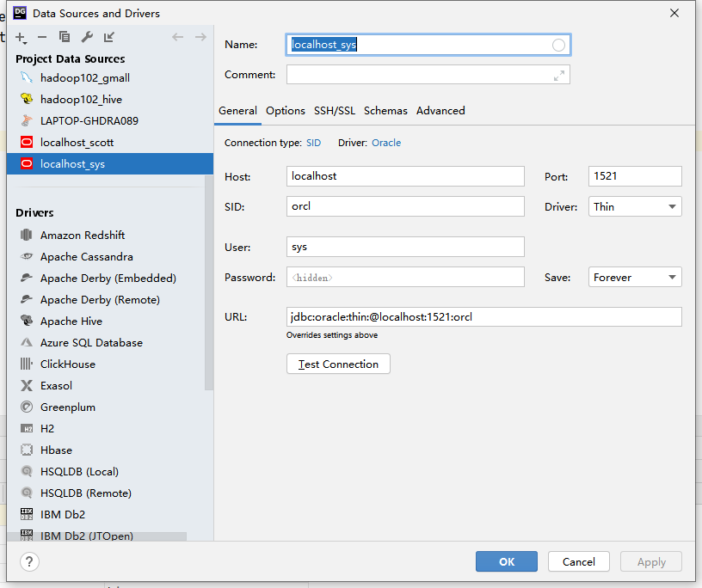Open the Schemas tab
The width and height of the screenshot is (702, 588).
385,111
